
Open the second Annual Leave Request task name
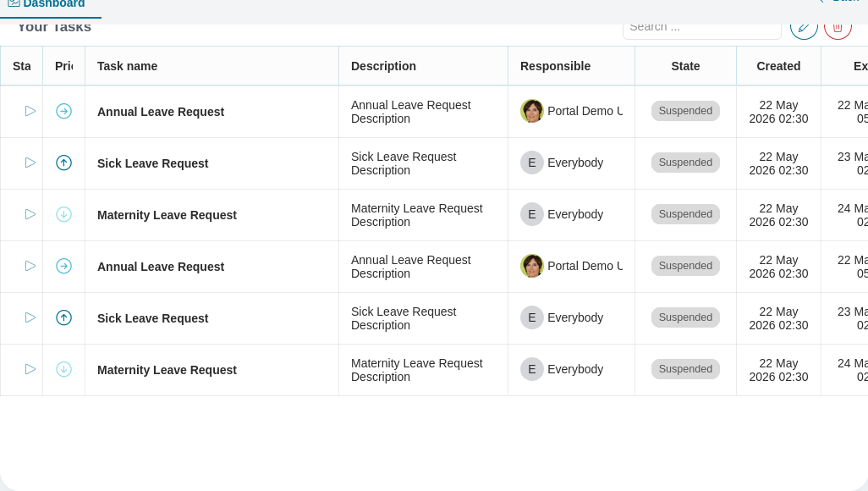(161, 267)
